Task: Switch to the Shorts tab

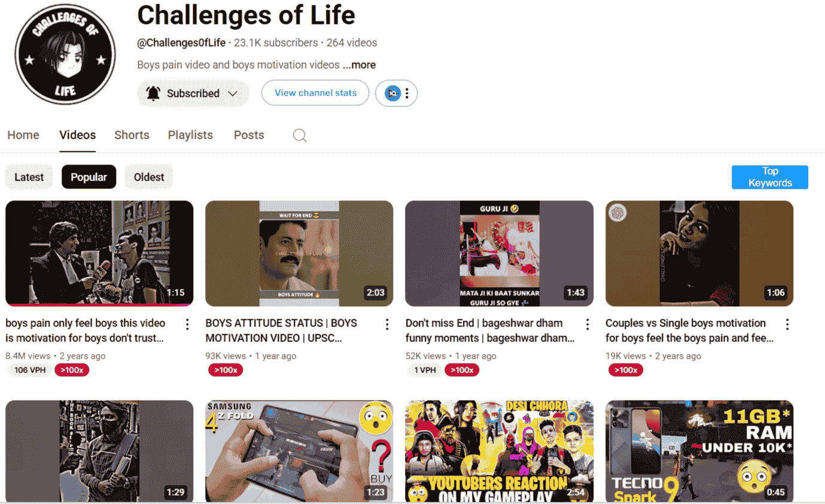Action: pos(132,135)
